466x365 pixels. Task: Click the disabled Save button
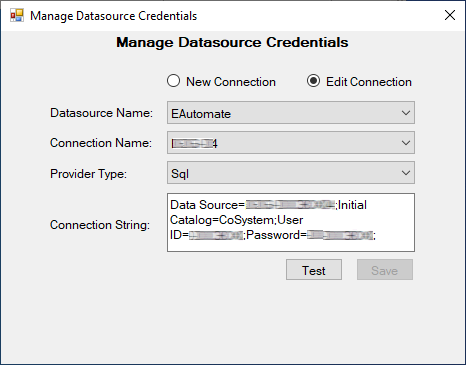click(385, 270)
